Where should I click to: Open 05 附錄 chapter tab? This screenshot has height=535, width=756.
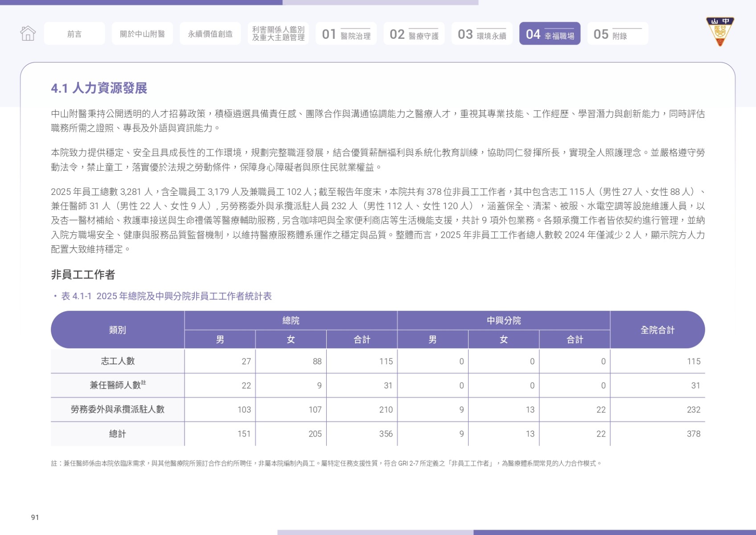coord(618,33)
